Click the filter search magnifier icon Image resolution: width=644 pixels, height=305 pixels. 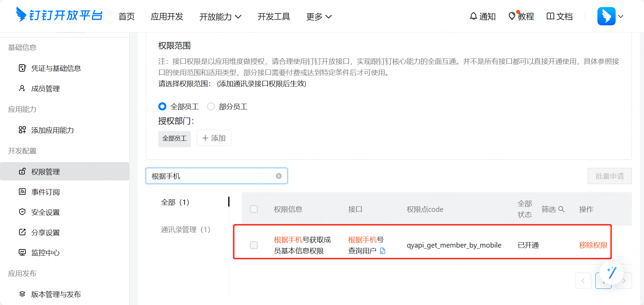tap(561, 209)
